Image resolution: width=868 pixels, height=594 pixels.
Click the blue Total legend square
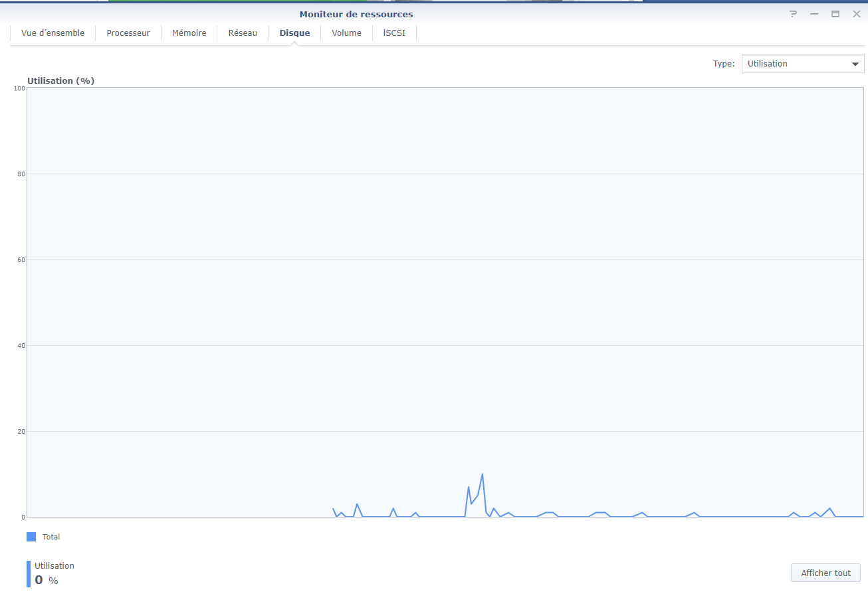point(31,537)
